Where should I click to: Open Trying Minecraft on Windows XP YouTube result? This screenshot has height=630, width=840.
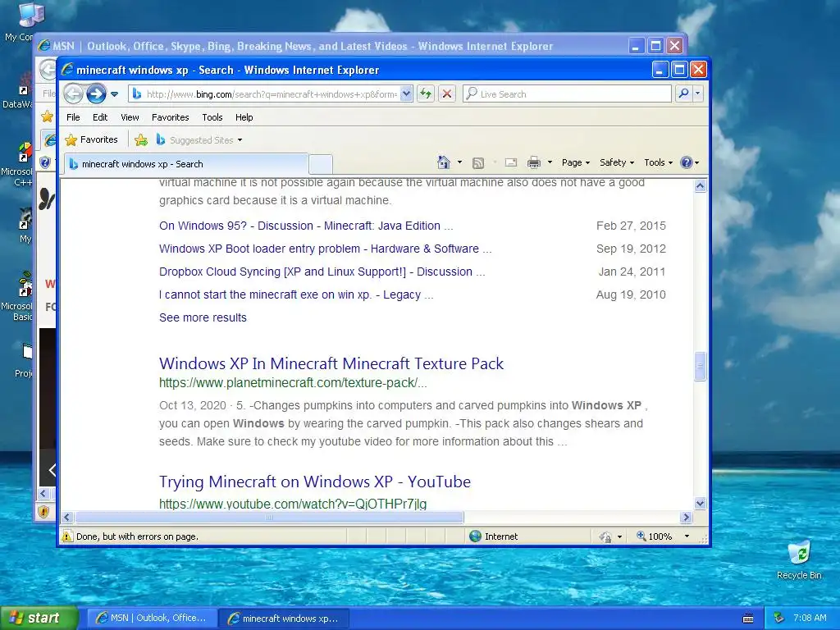click(314, 482)
